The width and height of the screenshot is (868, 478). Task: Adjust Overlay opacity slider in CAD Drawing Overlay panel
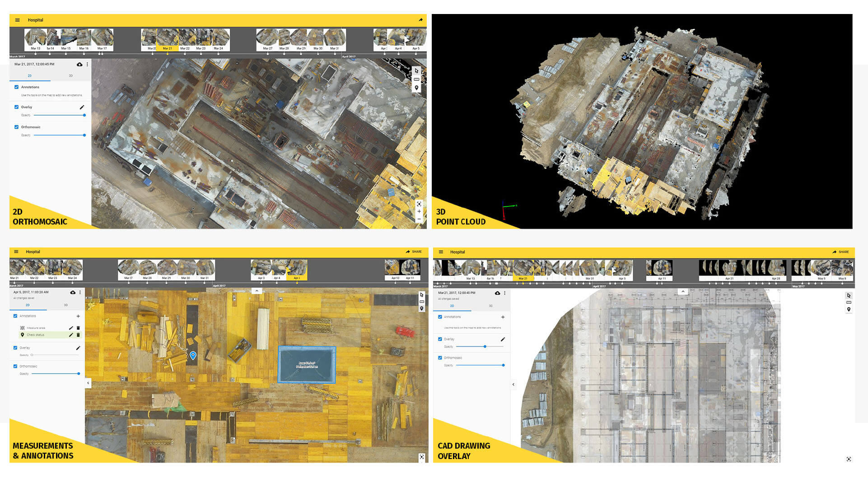(485, 347)
